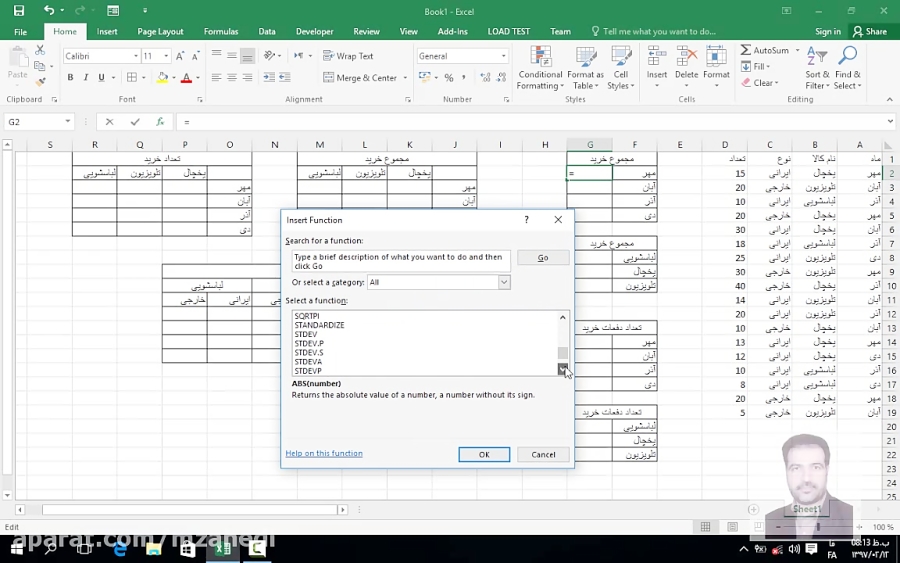Open Format as Table

coord(585,68)
